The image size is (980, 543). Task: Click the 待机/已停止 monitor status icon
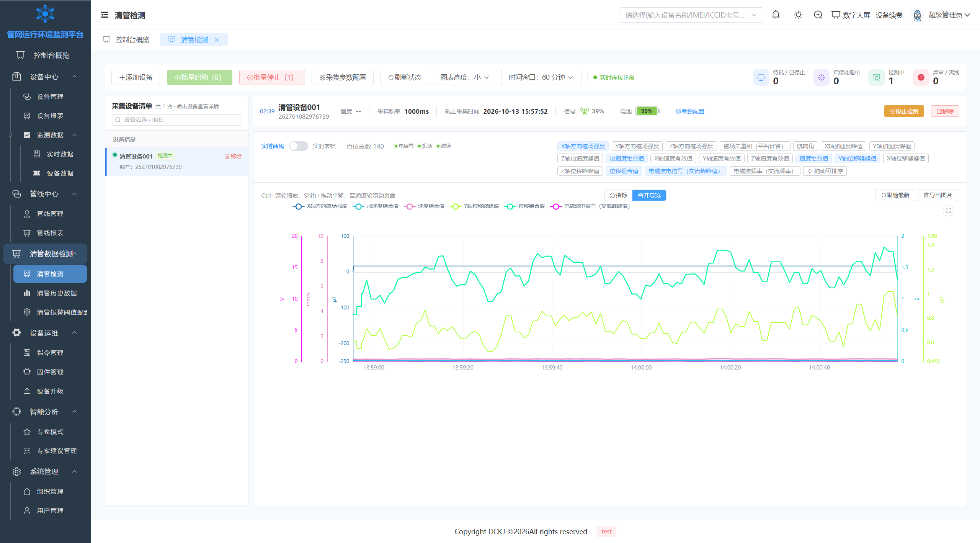(x=761, y=77)
